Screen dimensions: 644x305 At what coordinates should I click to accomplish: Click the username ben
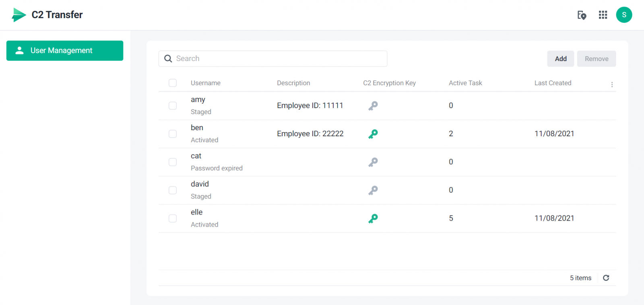click(x=197, y=128)
